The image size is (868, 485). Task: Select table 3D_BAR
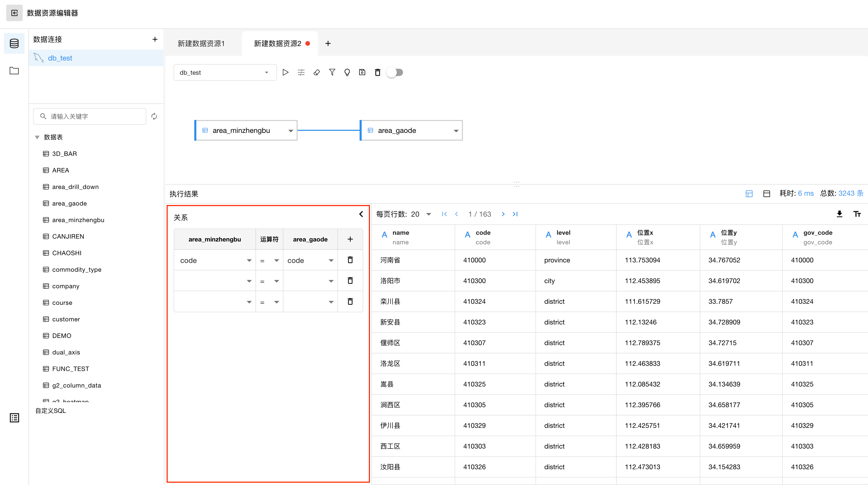tap(64, 154)
